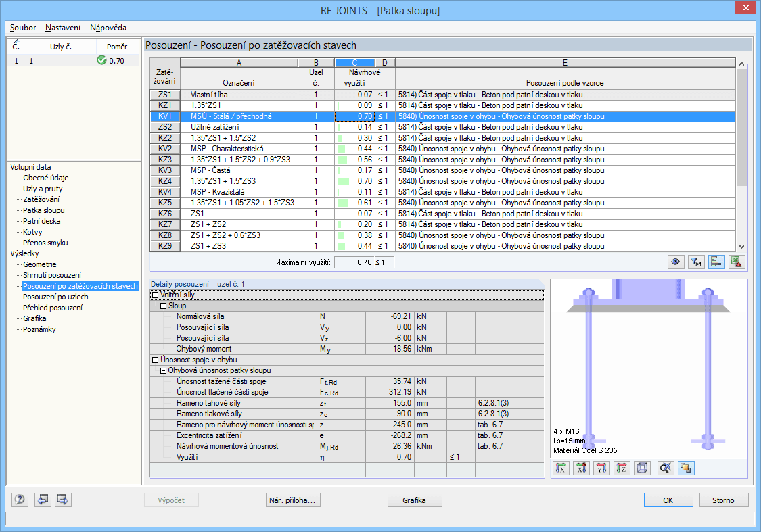Open Kotvy tree item
This screenshot has width=761, height=532.
point(32,232)
